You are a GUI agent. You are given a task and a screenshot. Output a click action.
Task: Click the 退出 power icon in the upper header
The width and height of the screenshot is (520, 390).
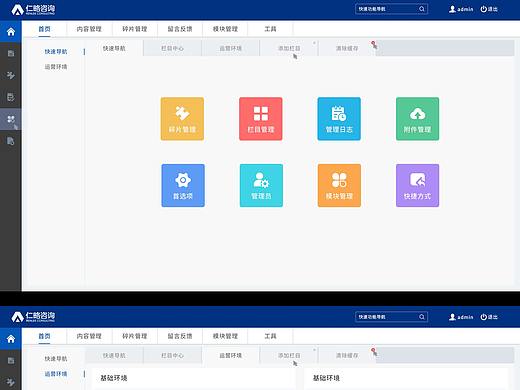tap(483, 9)
